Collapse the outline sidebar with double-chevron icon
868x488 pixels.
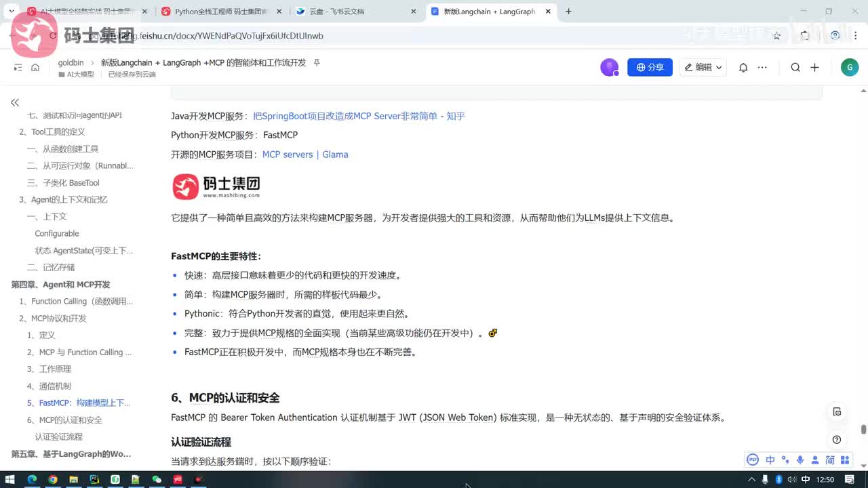click(14, 102)
